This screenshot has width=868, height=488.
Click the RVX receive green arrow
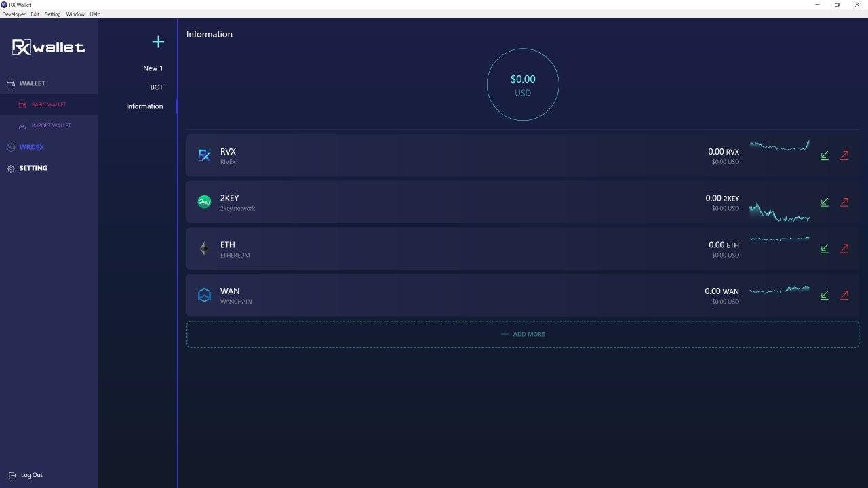(825, 155)
